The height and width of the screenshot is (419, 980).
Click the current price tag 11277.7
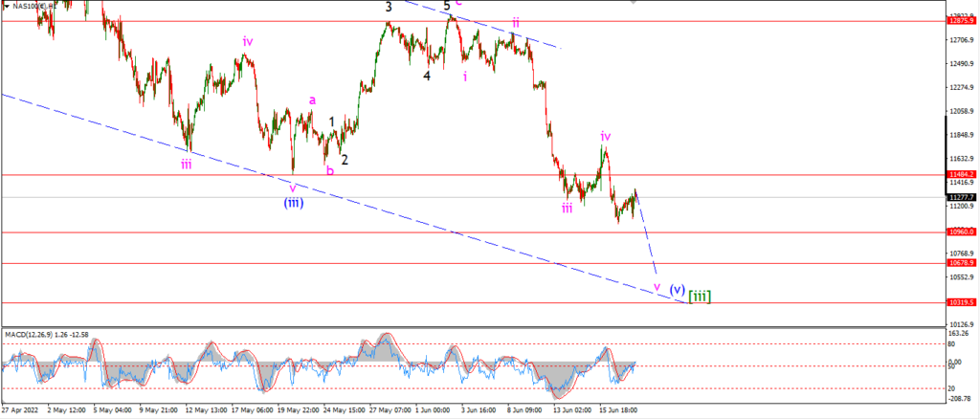coord(963,197)
